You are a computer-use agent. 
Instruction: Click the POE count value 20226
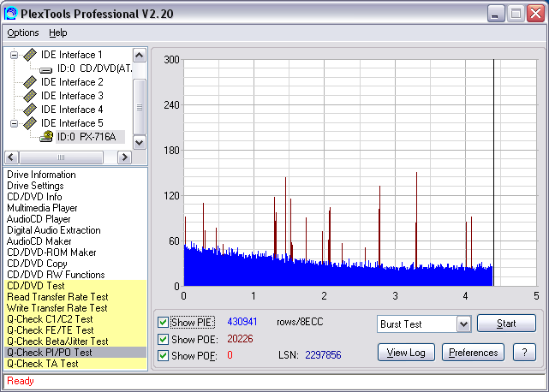pyautogui.click(x=240, y=339)
